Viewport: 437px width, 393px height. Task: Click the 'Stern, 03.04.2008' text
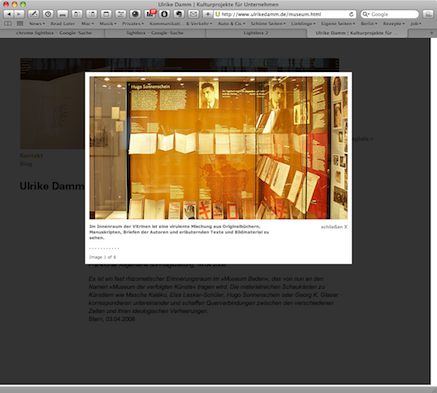pyautogui.click(x=112, y=319)
